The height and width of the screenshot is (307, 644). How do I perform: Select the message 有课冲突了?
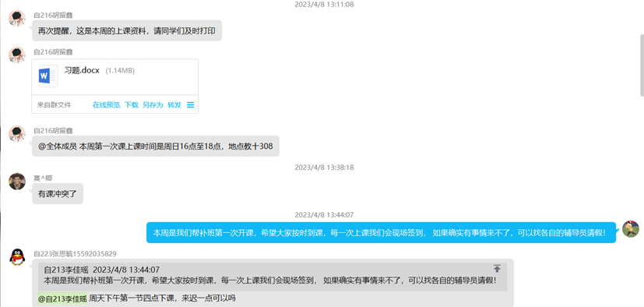[58, 193]
